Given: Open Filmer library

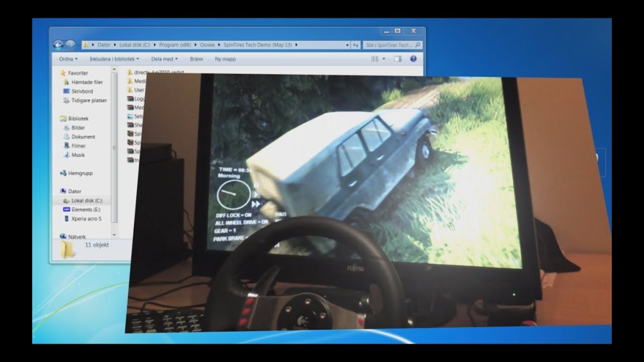Looking at the screenshot, I should click(78, 146).
